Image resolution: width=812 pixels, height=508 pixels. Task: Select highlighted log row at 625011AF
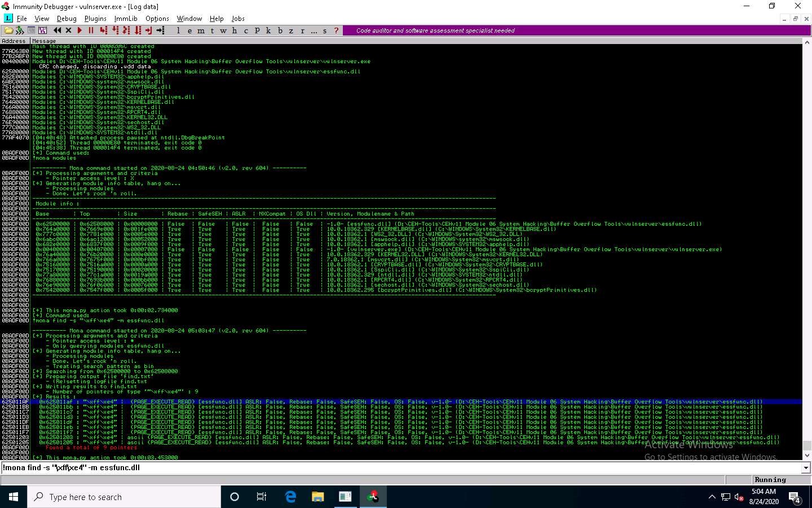401,402
